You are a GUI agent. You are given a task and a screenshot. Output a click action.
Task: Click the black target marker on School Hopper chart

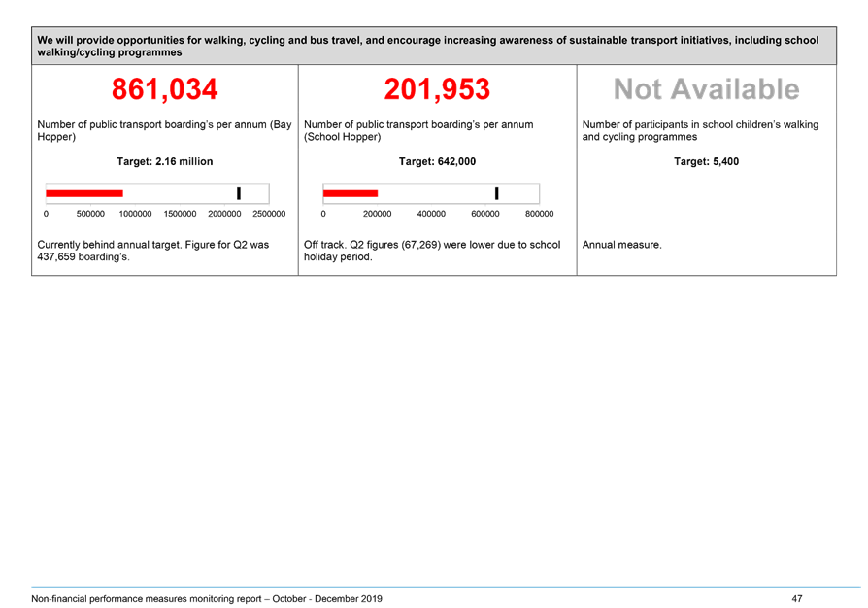click(496, 193)
